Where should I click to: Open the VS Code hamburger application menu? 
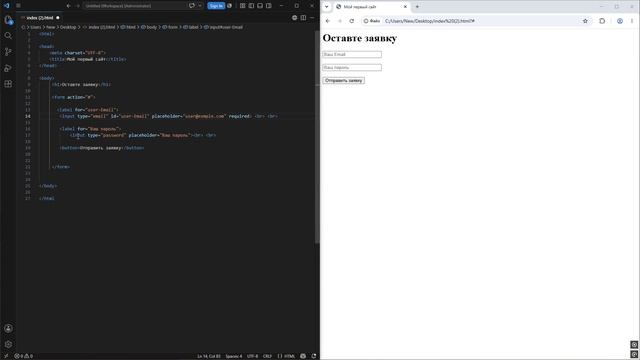pos(18,6)
